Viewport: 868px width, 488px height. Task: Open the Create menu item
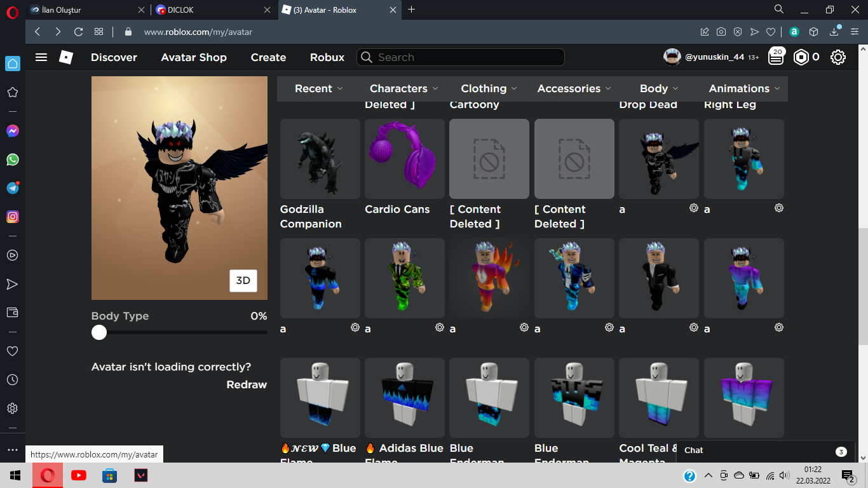[268, 57]
